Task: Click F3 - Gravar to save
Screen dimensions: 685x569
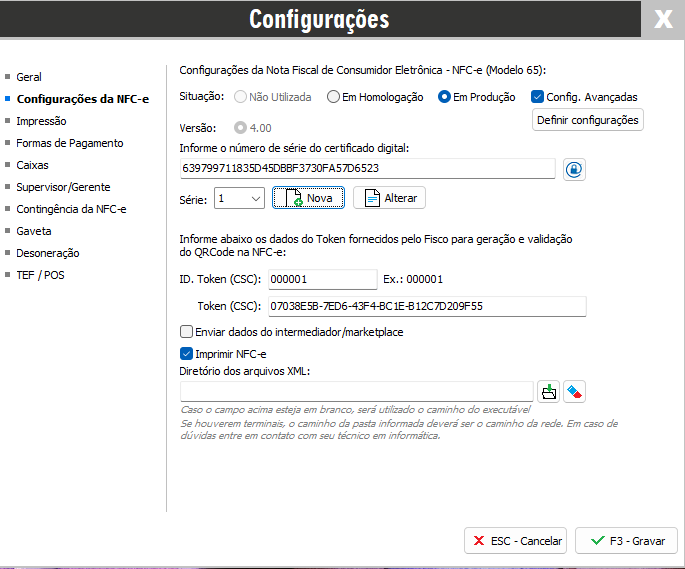Action: 627,540
